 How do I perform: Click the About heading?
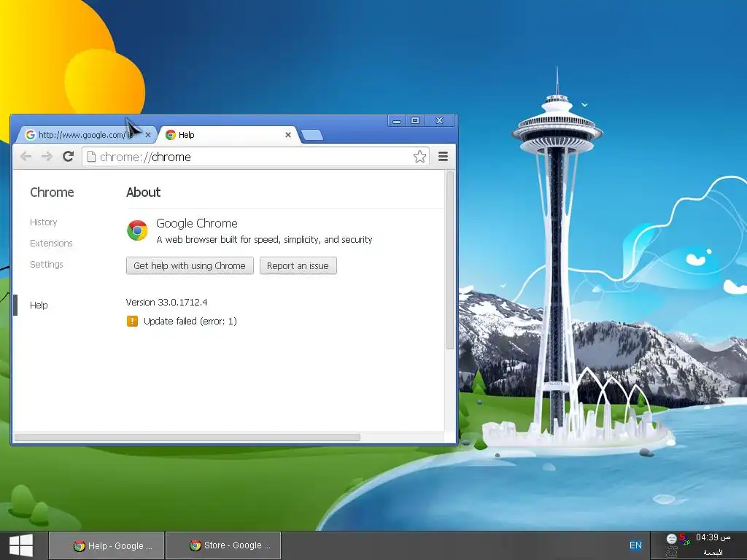(x=144, y=192)
